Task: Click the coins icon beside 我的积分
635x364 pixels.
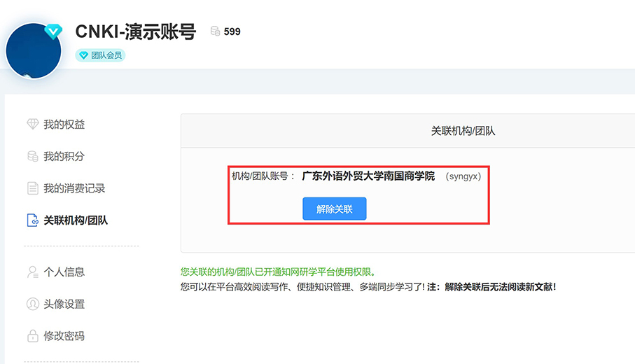Action: coord(33,156)
